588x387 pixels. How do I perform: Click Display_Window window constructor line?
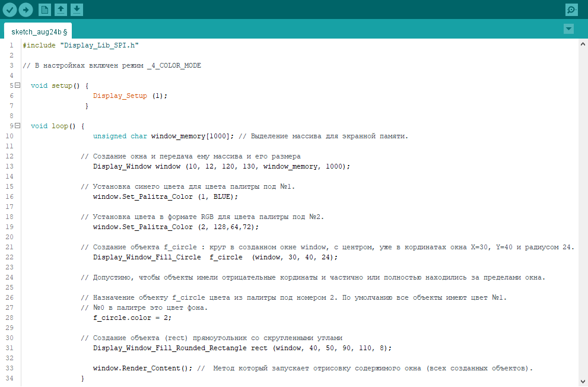coord(222,167)
